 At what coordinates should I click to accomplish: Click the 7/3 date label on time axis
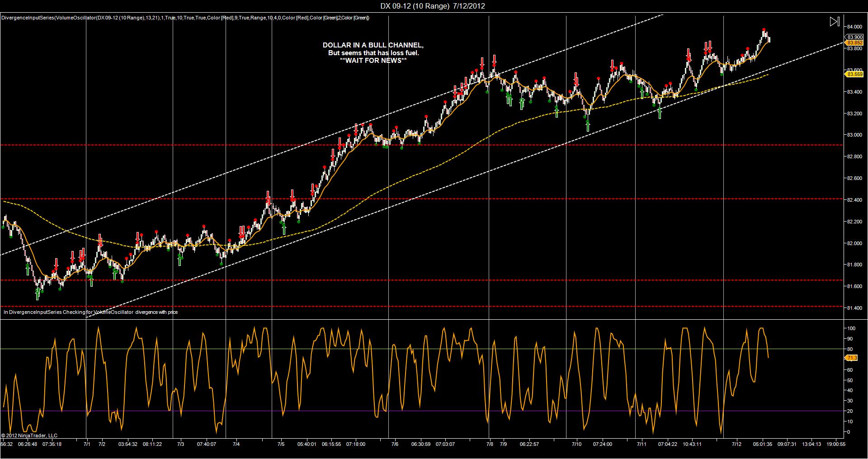[180, 444]
